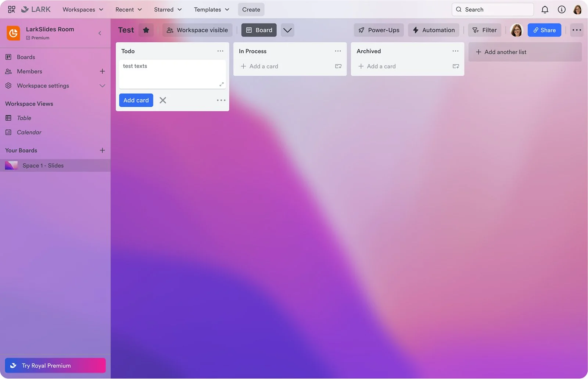Image resolution: width=588 pixels, height=379 pixels.
Task: Click the In Process list title
Action: pos(253,51)
